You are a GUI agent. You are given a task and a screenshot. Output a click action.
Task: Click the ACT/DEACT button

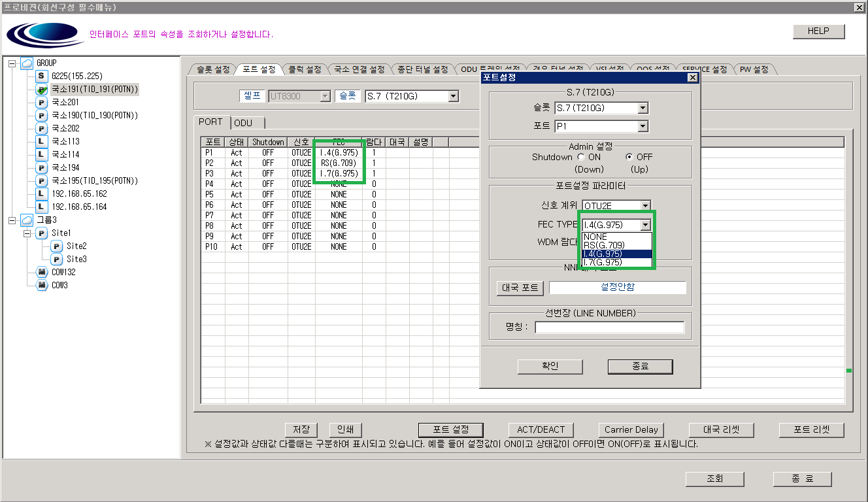[x=541, y=430]
